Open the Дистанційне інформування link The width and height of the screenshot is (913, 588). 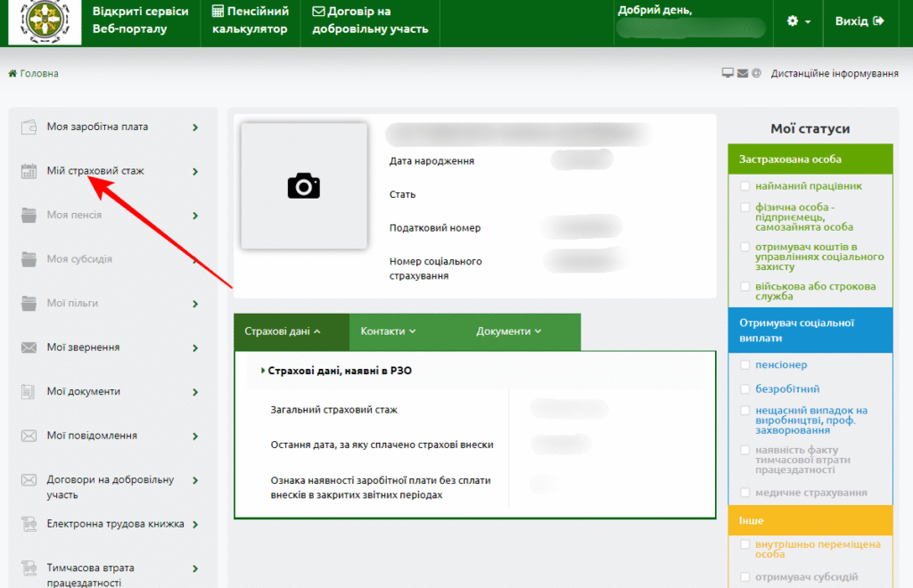(x=834, y=74)
